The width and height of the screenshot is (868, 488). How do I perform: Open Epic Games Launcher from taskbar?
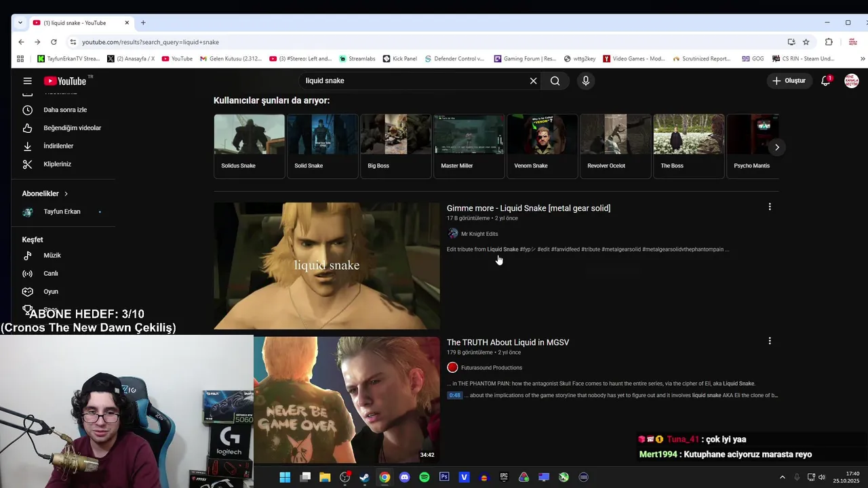pos(504,477)
